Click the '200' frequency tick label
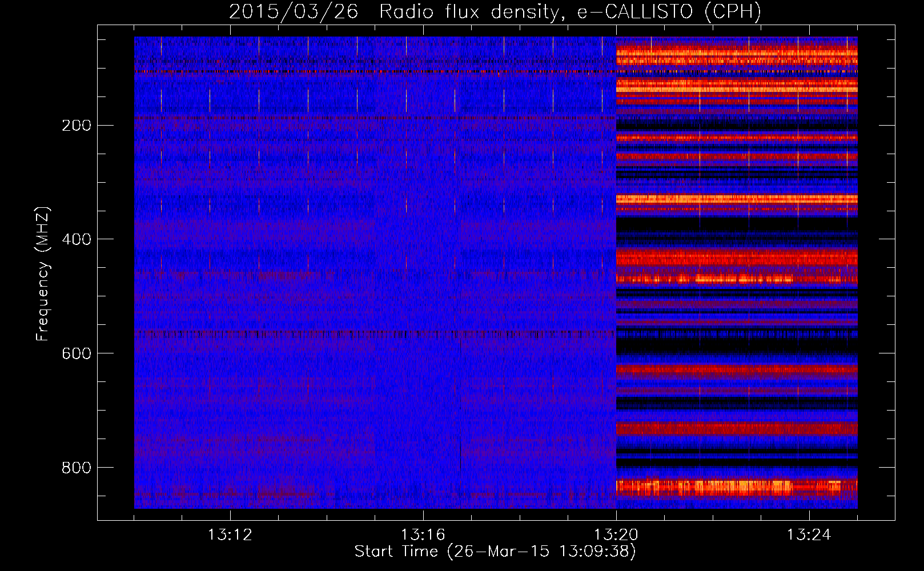 77,126
